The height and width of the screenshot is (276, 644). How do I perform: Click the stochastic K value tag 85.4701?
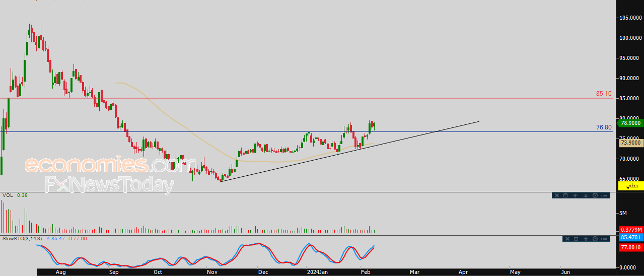click(x=630, y=237)
